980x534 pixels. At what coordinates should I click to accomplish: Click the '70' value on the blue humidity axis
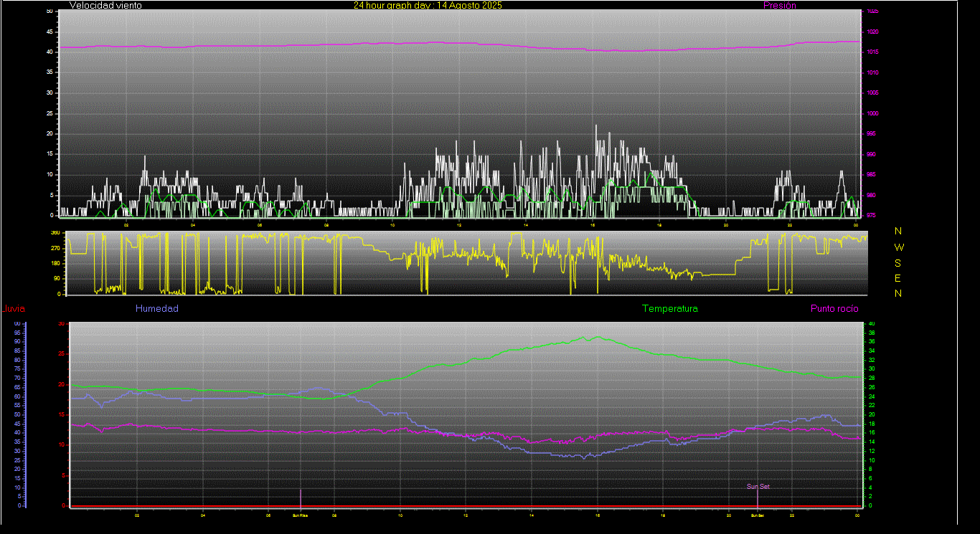[x=17, y=378]
